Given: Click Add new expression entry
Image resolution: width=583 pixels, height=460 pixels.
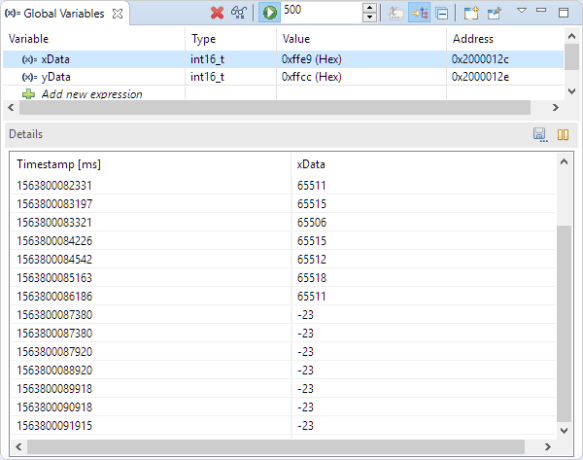Looking at the screenshot, I should 92,94.
